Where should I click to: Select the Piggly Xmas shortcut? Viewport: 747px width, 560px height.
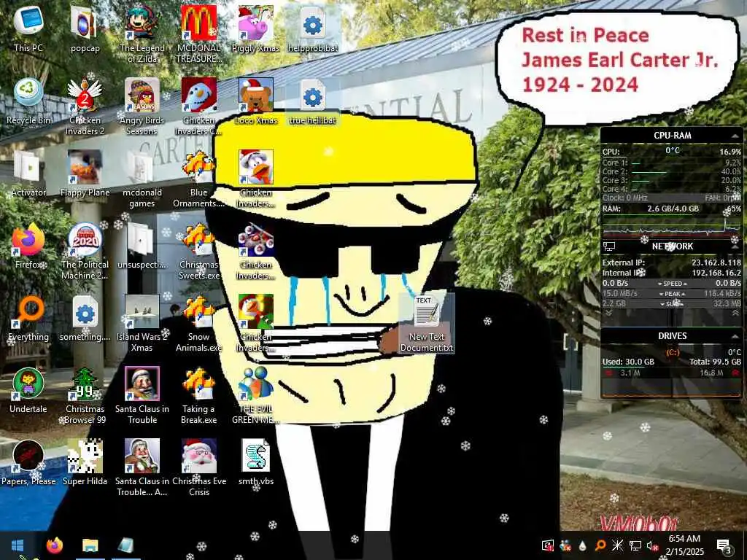click(x=256, y=28)
